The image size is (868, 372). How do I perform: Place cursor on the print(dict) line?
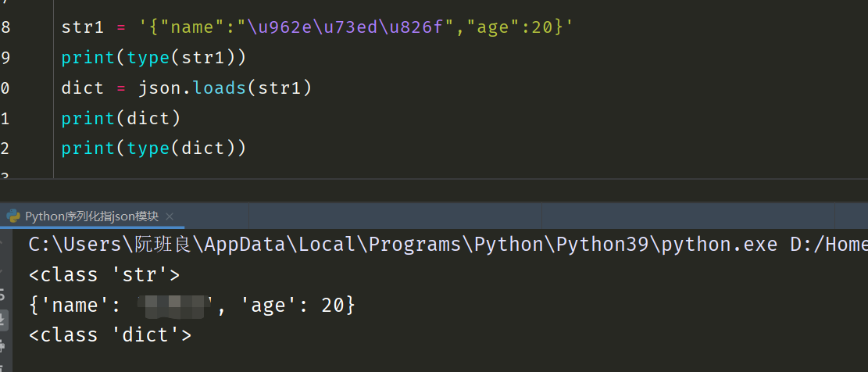(121, 118)
